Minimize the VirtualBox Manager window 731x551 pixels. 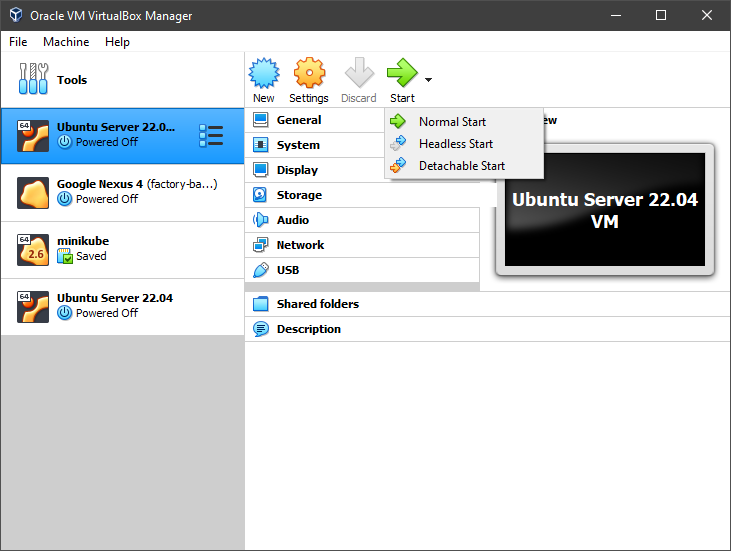point(616,15)
